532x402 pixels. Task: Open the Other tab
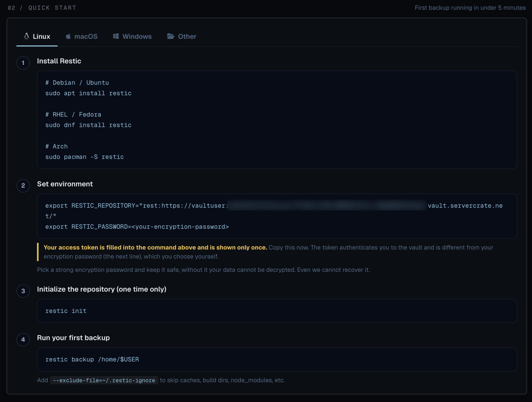point(182,36)
